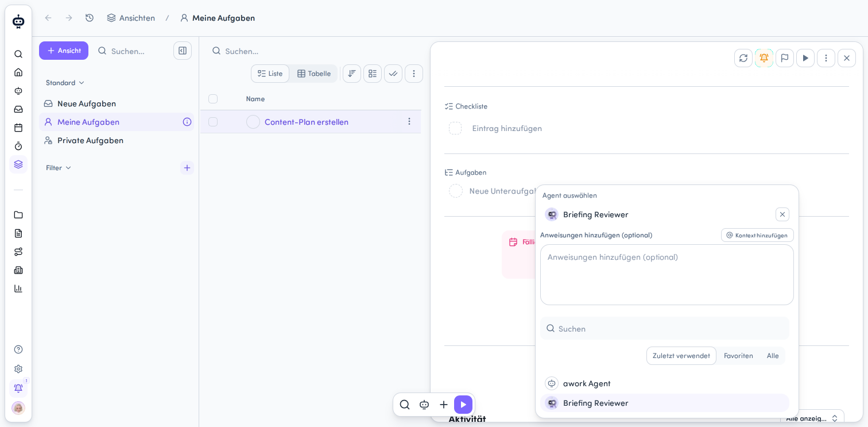Viewport: 868px width, 427px height.
Task: Remove selected Briefing Reviewer agent with X
Action: point(782,214)
